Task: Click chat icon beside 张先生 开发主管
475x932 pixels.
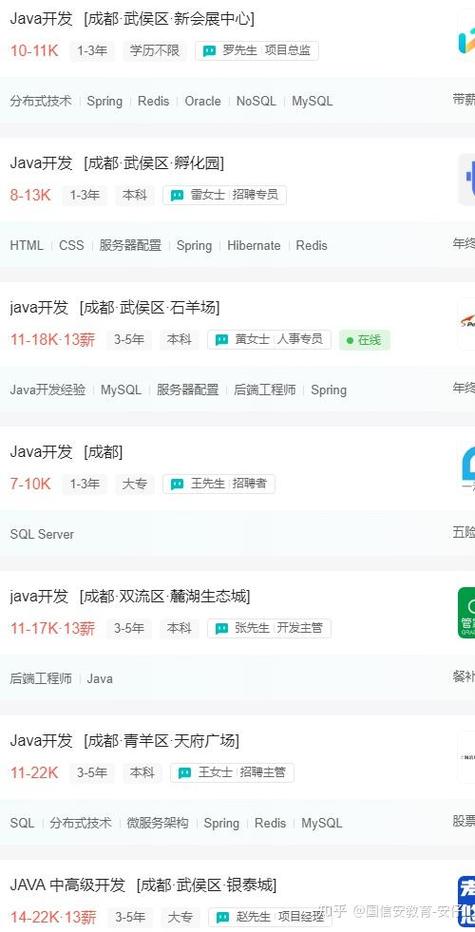Action: point(221,629)
